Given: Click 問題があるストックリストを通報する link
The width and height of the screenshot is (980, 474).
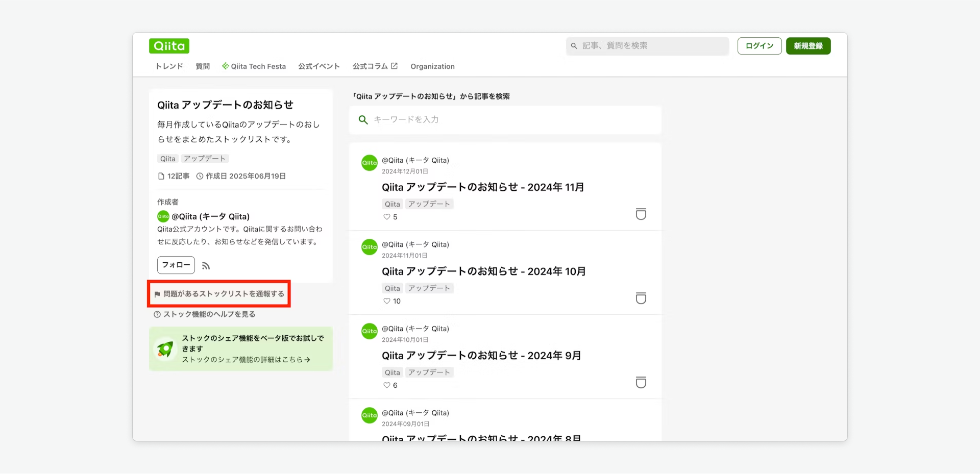Looking at the screenshot, I should [219, 294].
